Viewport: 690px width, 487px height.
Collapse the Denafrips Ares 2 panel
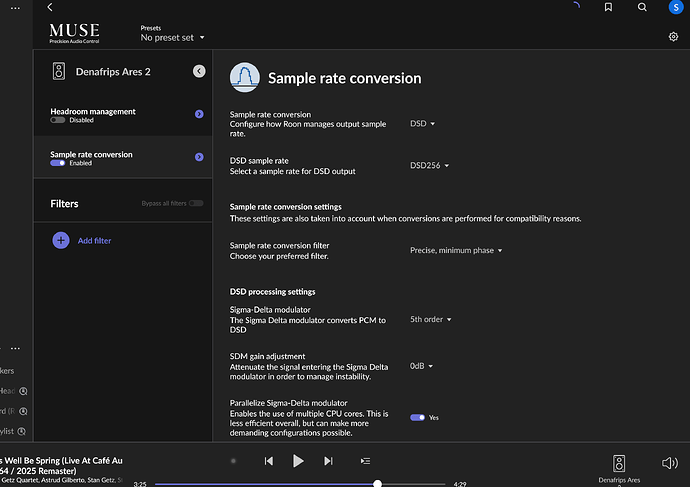click(x=199, y=71)
